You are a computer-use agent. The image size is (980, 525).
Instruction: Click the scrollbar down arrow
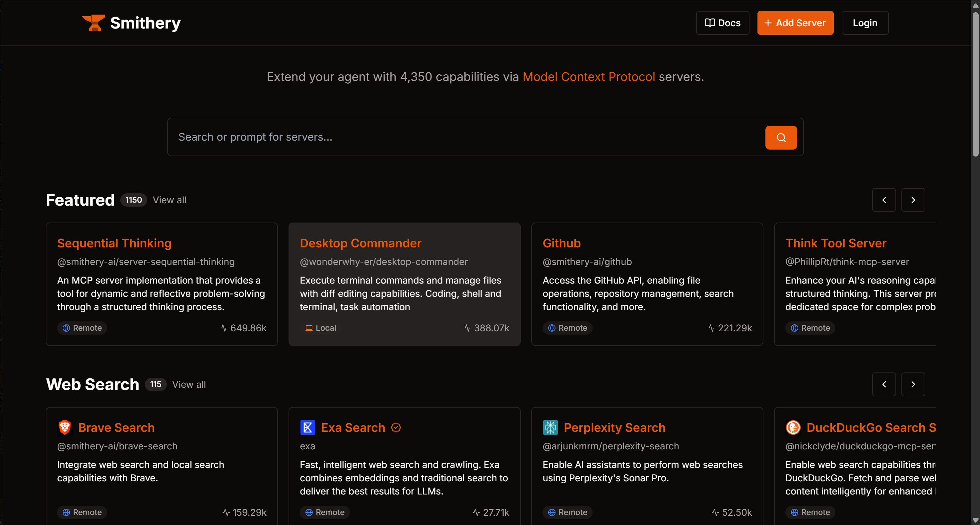coord(975,520)
